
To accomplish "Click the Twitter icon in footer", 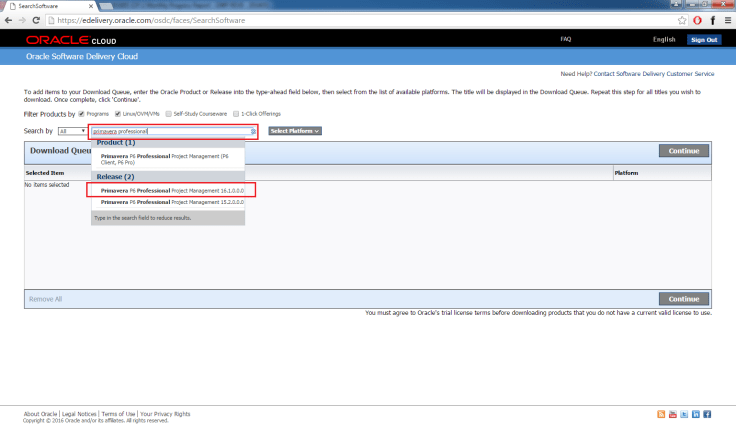I will click(x=684, y=414).
